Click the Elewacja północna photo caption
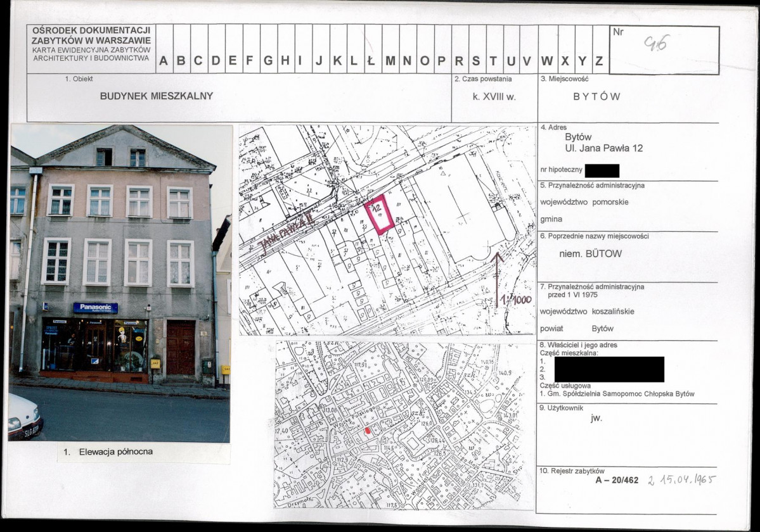The image size is (760, 532). coord(108,452)
